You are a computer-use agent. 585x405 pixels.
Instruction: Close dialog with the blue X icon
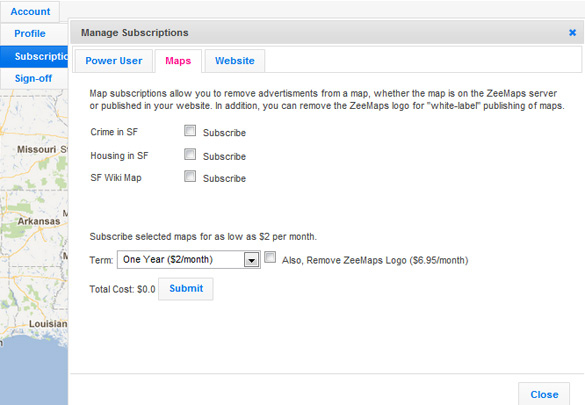pyautogui.click(x=572, y=33)
